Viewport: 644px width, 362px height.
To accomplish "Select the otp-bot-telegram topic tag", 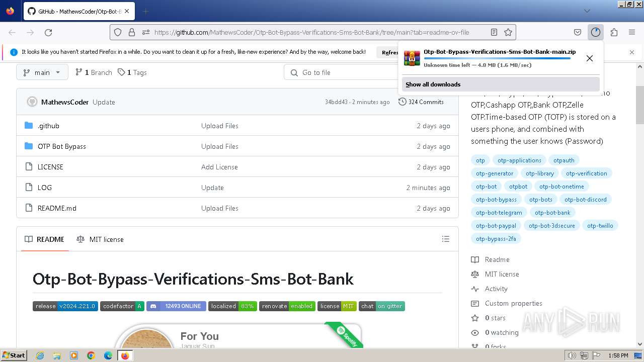I will coord(499,213).
